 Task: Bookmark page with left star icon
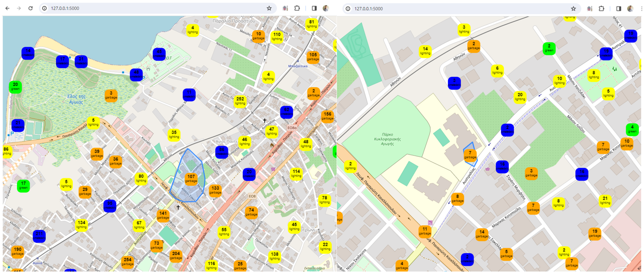(x=269, y=8)
